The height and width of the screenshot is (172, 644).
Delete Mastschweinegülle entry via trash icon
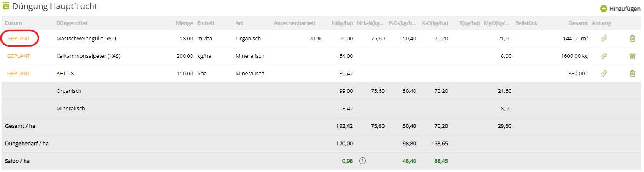tap(632, 38)
